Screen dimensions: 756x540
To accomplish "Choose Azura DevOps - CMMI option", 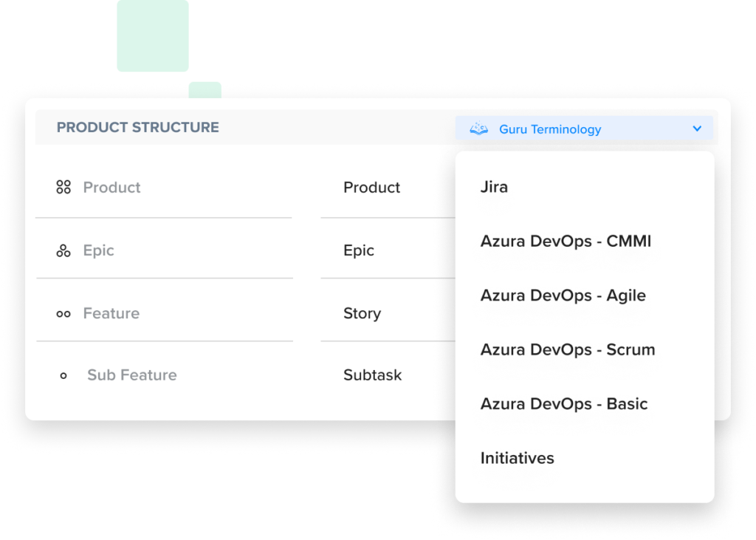I will 566,242.
